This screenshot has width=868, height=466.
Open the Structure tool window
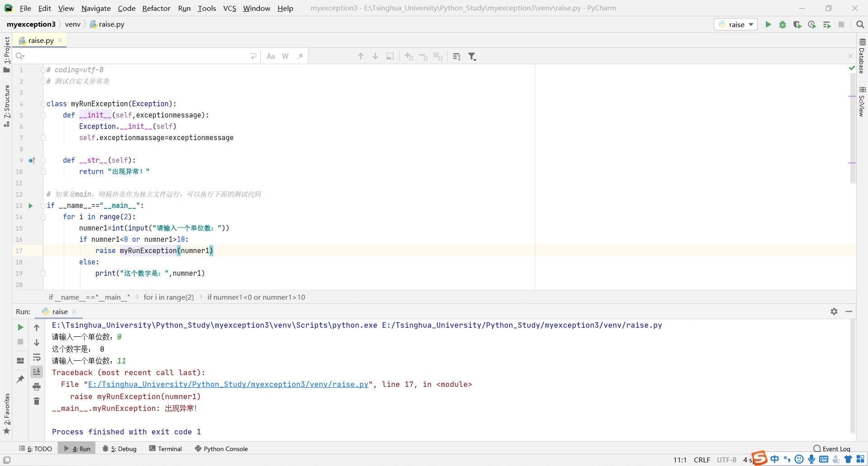coord(6,105)
